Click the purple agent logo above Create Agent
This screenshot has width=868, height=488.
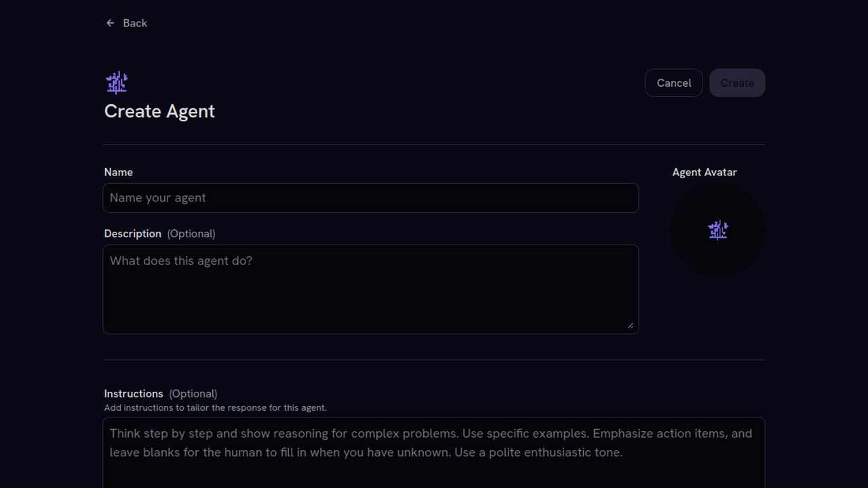[x=117, y=83]
